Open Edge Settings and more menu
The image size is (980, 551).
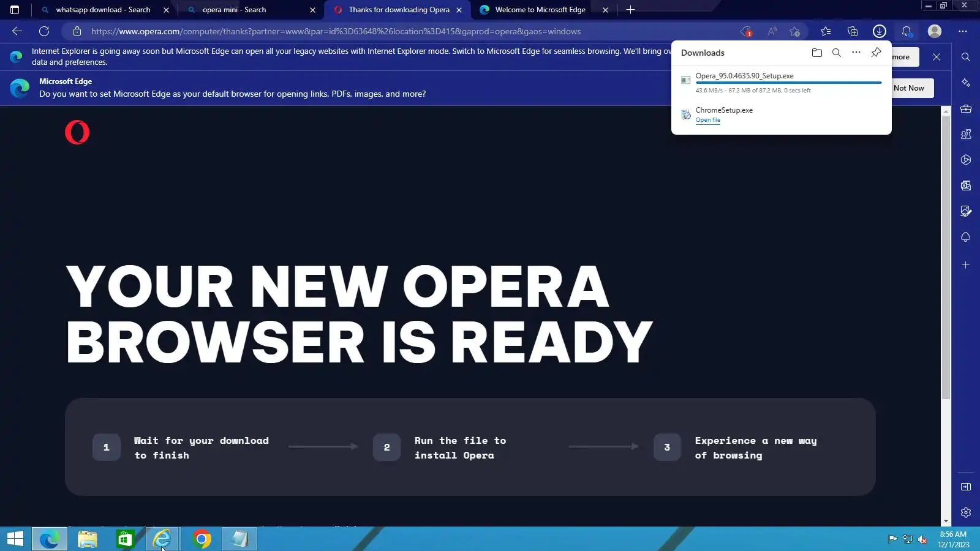963,31
